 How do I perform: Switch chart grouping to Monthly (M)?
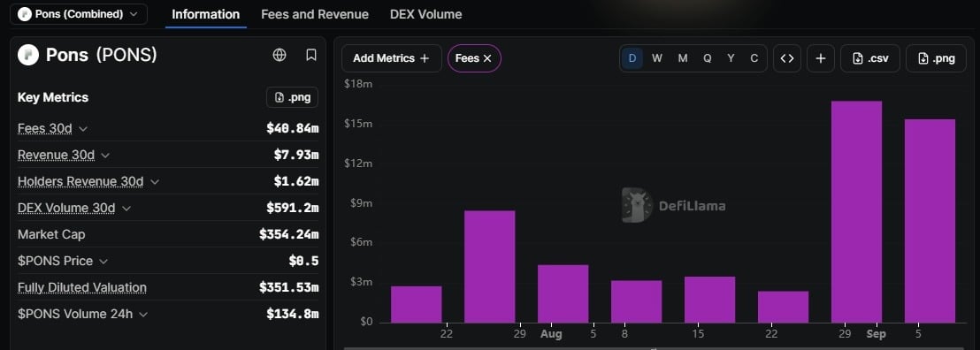tap(683, 58)
